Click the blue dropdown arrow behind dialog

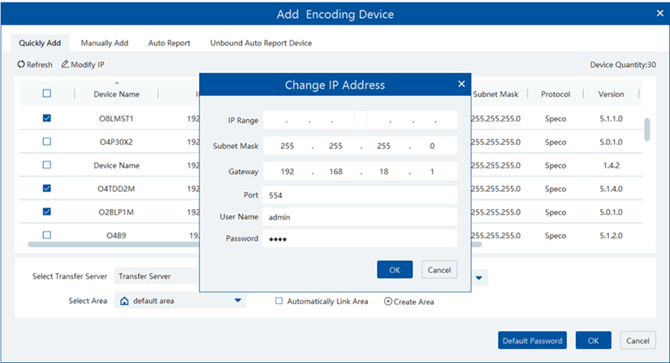479,278
